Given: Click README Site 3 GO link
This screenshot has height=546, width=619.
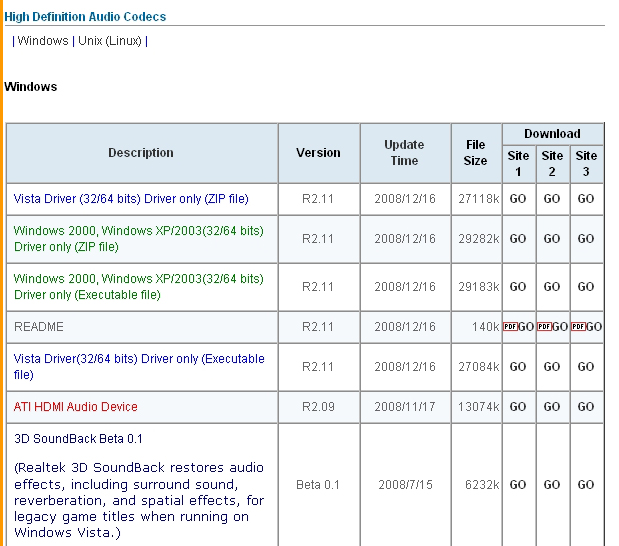Looking at the screenshot, I should 594,326.
